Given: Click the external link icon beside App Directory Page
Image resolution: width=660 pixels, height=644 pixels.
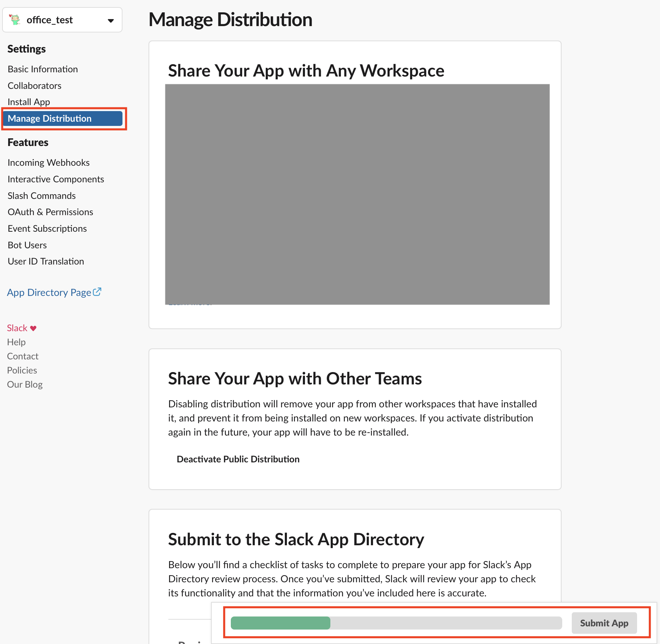Looking at the screenshot, I should point(97,292).
